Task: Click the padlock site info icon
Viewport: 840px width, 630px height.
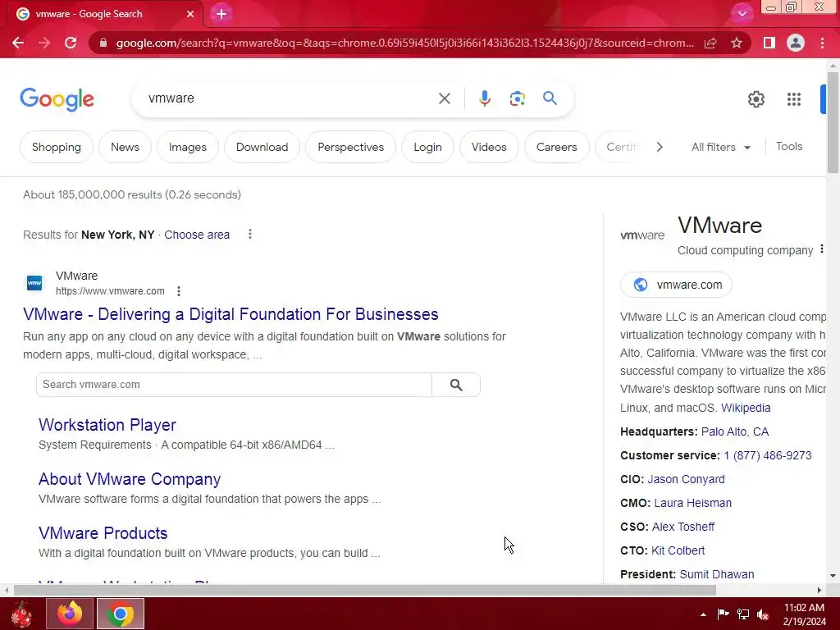Action: click(103, 43)
